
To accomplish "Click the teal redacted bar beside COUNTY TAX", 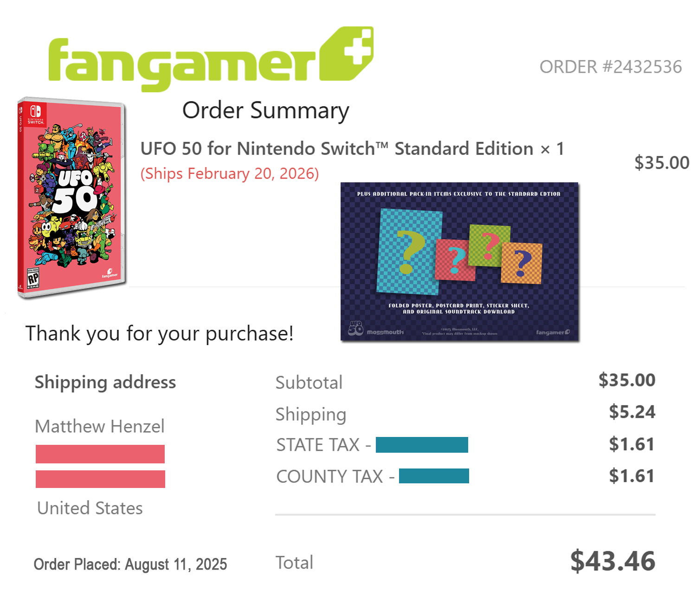I will tap(434, 476).
